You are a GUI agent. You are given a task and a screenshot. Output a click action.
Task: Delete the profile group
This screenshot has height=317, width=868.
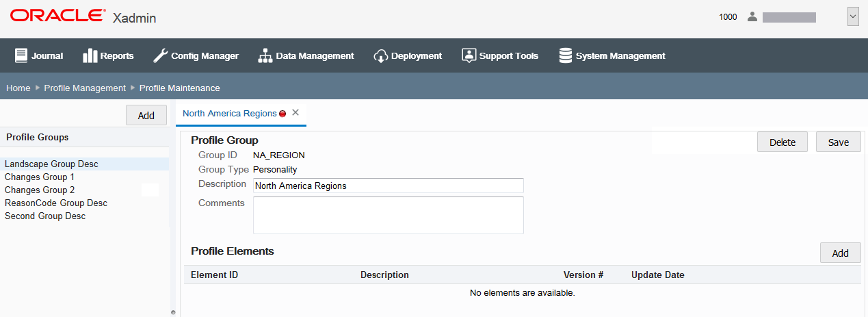pos(782,142)
